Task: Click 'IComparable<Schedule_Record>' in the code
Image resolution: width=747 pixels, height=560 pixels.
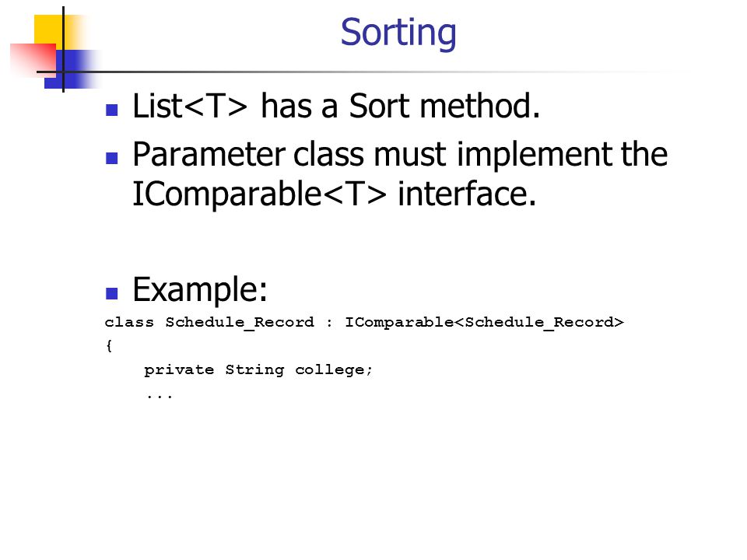Action: point(484,322)
